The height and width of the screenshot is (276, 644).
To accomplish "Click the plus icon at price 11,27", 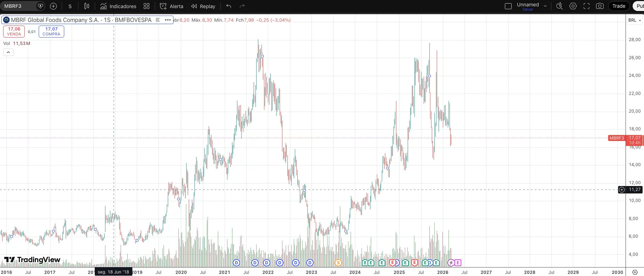I will [x=622, y=190].
